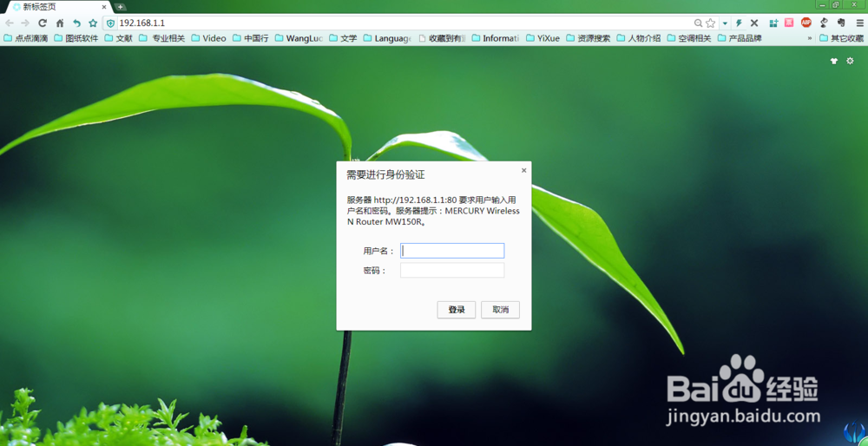Open favorites star left of address bar
Viewport: 868px width, 446px height.
[93, 23]
